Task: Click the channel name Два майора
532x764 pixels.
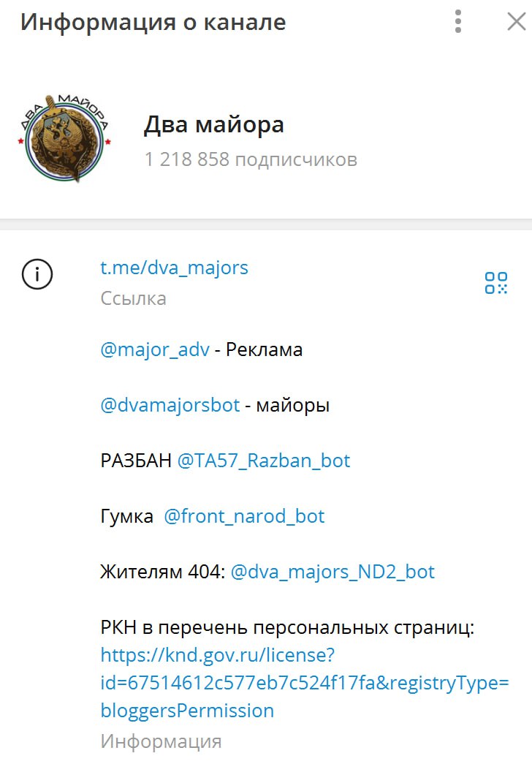Action: point(214,124)
